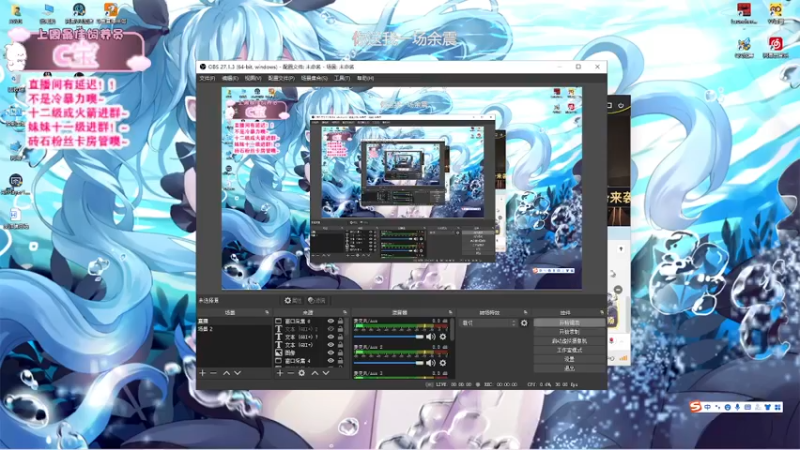Open the 淡出 transition dropdown
800x450 pixels.
point(489,323)
